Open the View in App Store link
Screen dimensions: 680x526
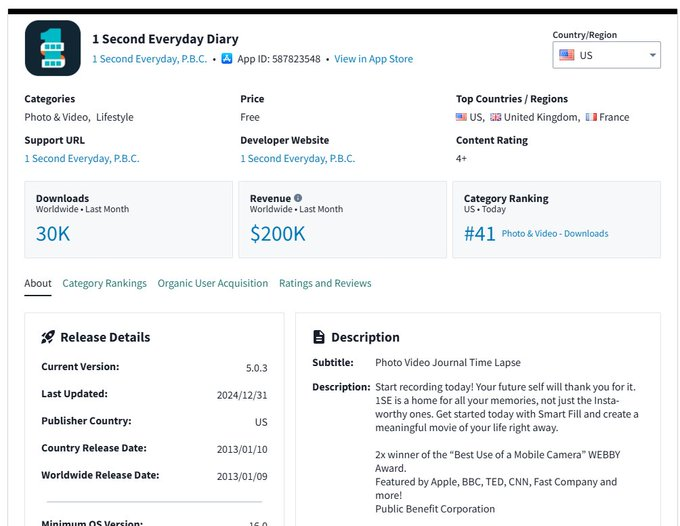373,59
